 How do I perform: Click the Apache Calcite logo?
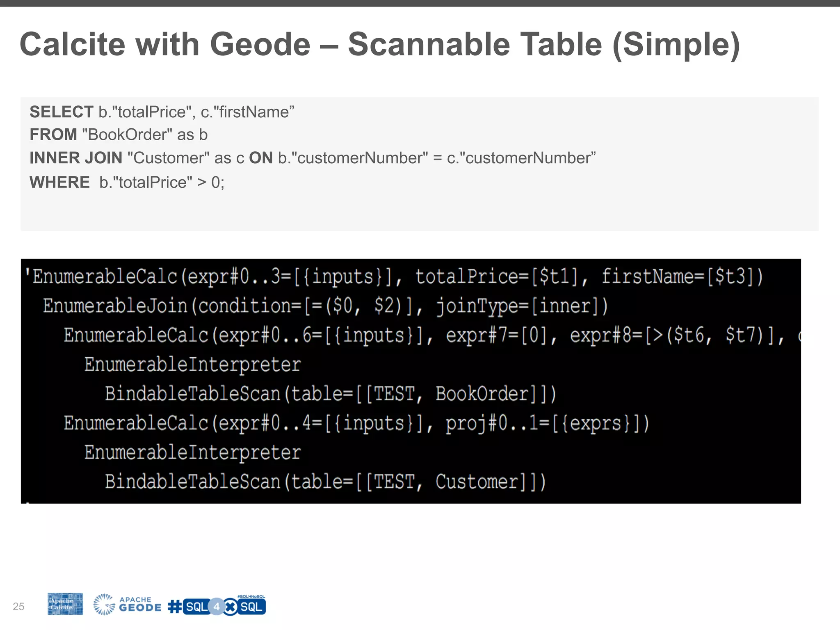[65, 604]
